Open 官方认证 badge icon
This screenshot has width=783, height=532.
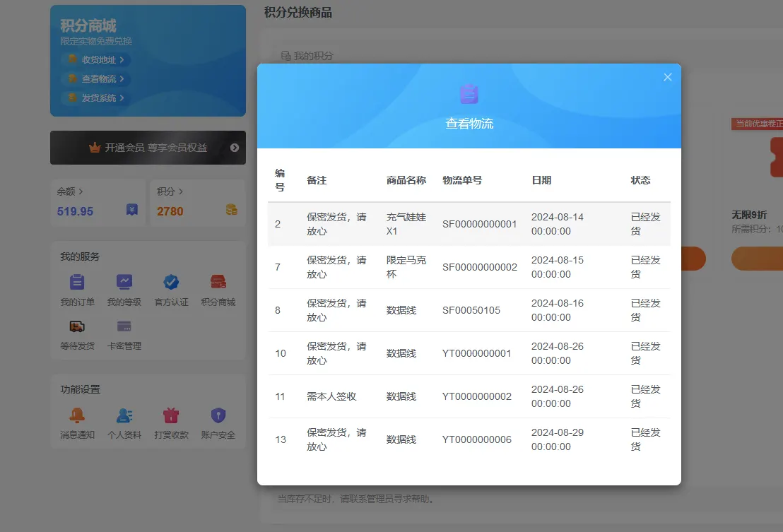[171, 282]
